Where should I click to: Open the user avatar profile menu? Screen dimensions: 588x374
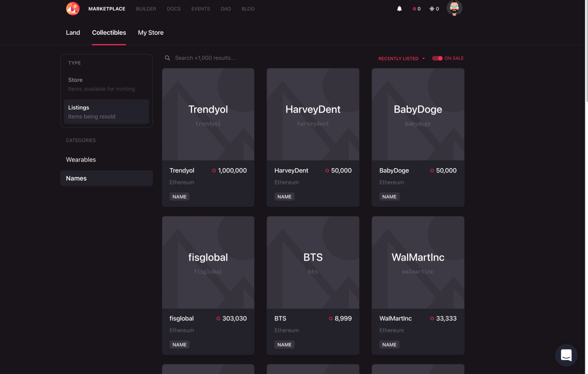click(454, 8)
